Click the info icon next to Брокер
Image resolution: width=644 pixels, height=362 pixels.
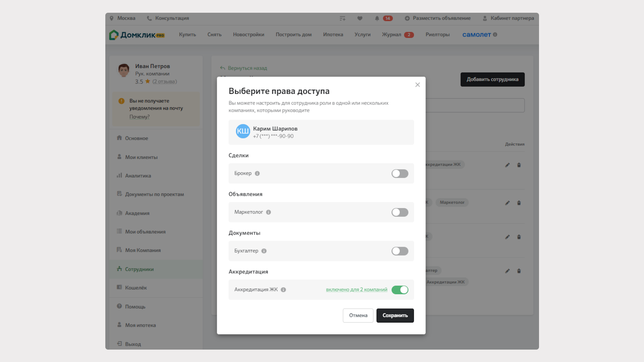pyautogui.click(x=257, y=173)
